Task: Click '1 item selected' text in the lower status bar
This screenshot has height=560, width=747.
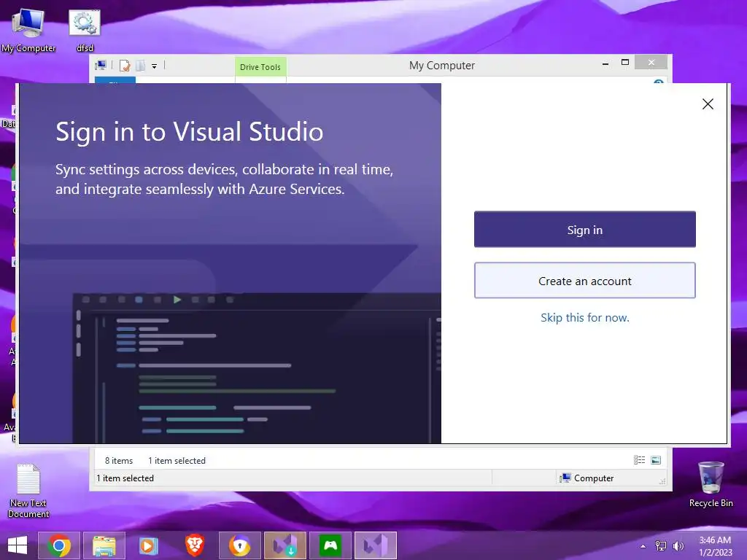Action: coord(125,478)
